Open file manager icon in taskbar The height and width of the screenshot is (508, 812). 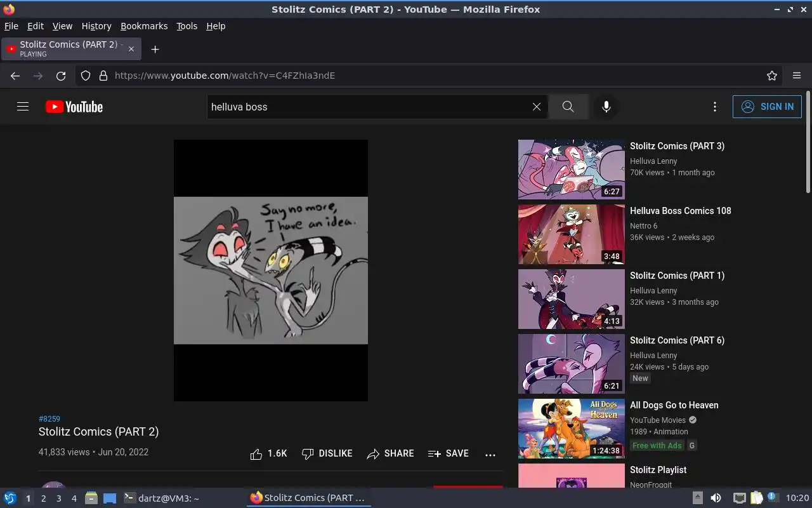(91, 498)
